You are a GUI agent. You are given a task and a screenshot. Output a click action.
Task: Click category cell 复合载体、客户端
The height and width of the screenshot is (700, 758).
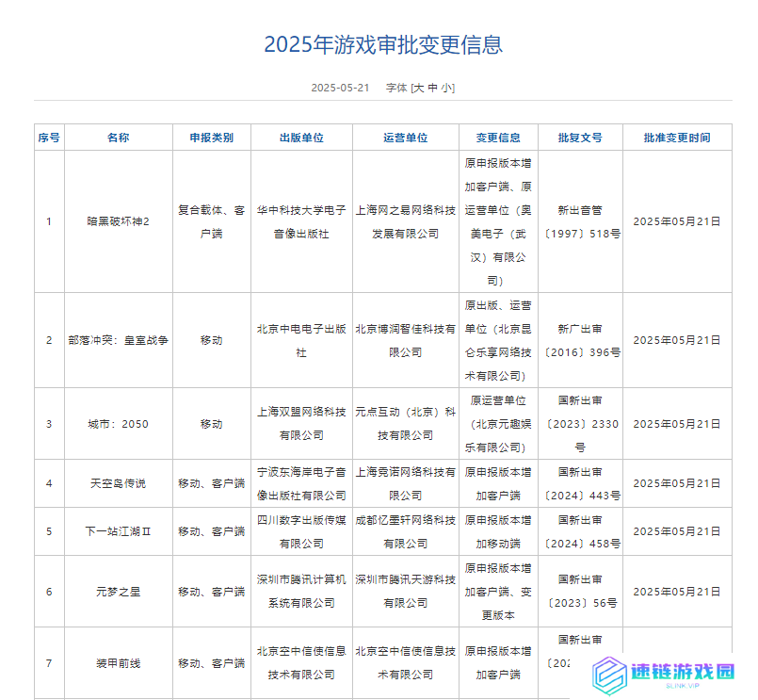(212, 221)
